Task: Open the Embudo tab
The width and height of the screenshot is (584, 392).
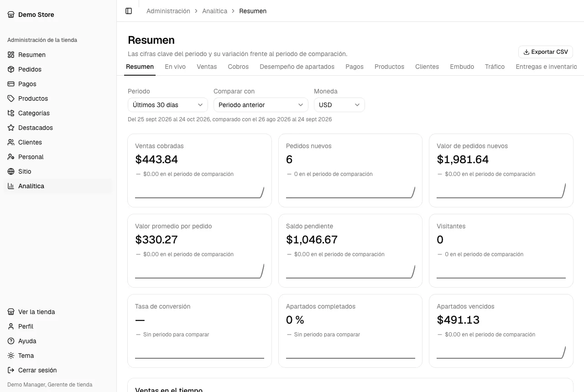Action: pyautogui.click(x=462, y=67)
